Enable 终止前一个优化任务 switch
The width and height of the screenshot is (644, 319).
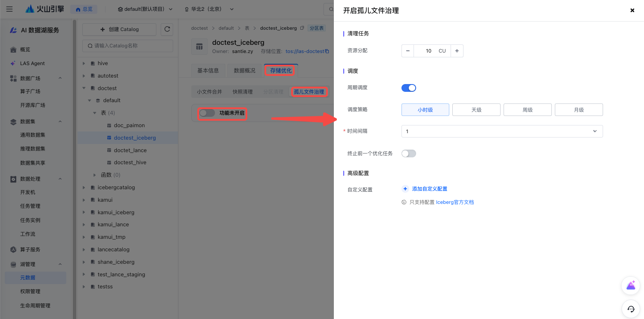click(409, 153)
